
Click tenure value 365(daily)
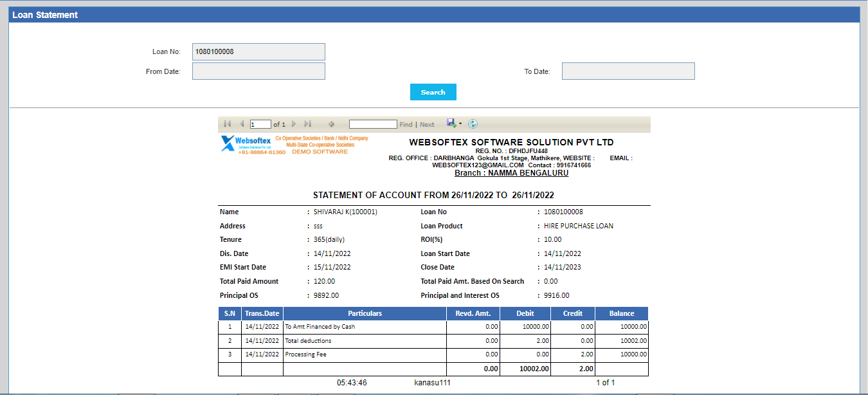coord(329,239)
